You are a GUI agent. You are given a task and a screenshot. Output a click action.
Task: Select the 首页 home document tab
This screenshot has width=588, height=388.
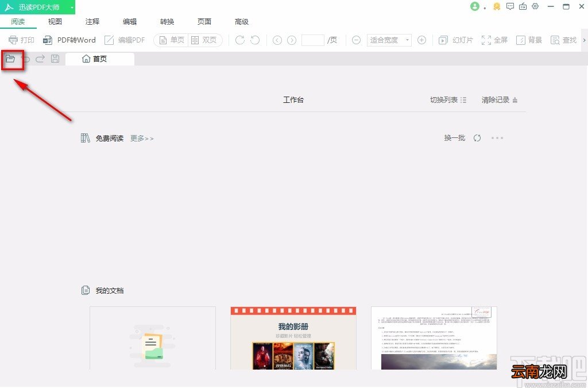[100, 59]
